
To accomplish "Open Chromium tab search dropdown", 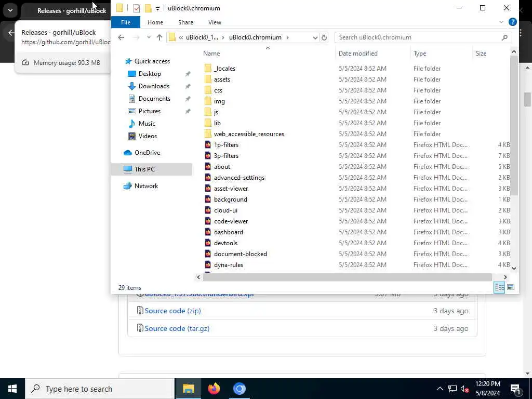I will click(10, 10).
